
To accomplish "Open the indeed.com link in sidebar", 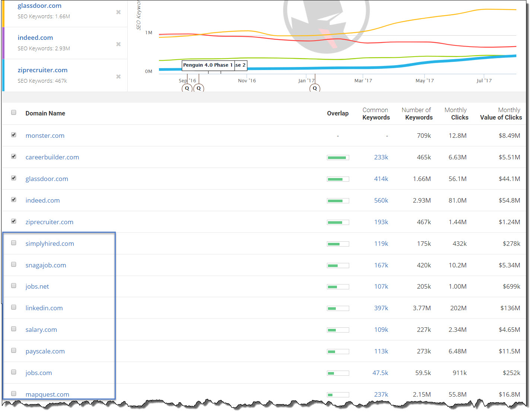I will tap(35, 38).
